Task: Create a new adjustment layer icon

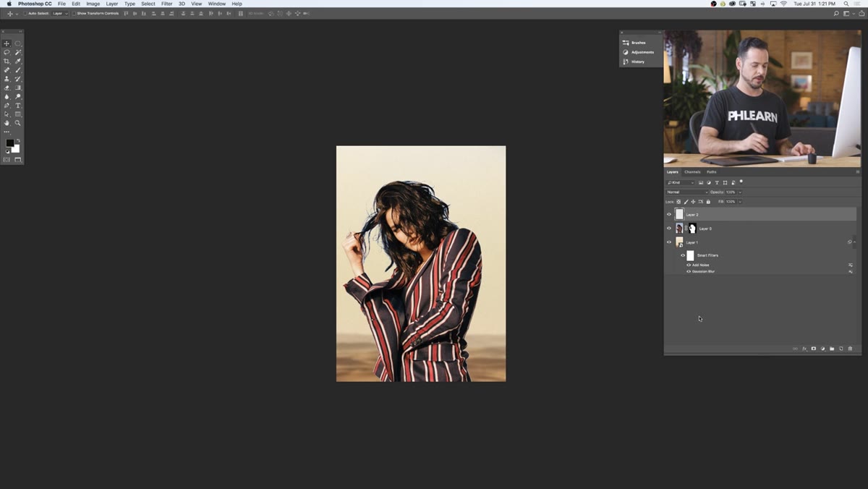Action: click(822, 349)
